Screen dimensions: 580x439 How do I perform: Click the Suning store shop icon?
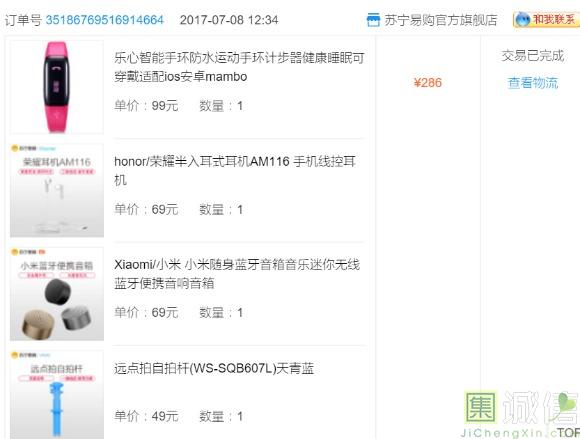[x=373, y=20]
